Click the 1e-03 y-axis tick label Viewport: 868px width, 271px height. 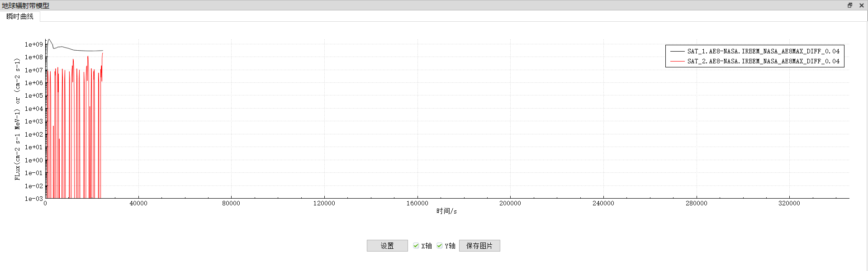click(34, 199)
